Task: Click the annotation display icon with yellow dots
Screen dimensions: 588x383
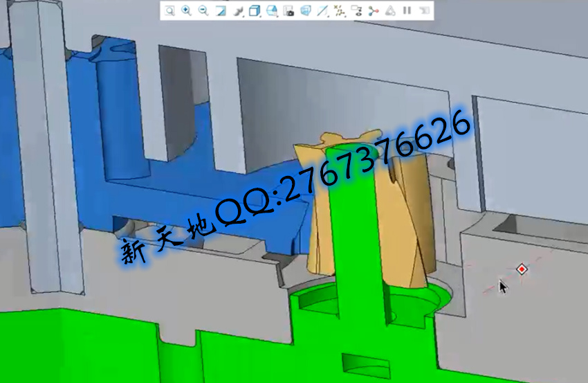Action: tap(339, 10)
